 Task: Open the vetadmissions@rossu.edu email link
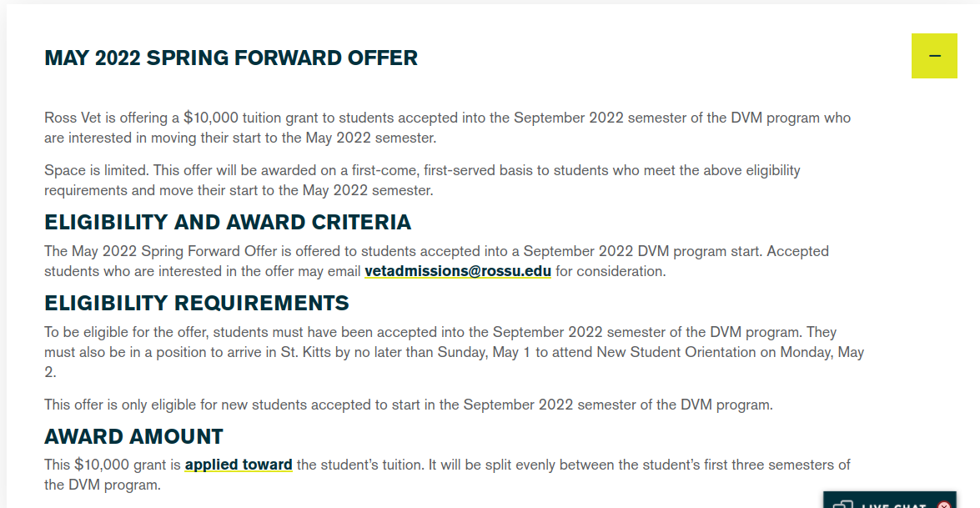tap(458, 271)
